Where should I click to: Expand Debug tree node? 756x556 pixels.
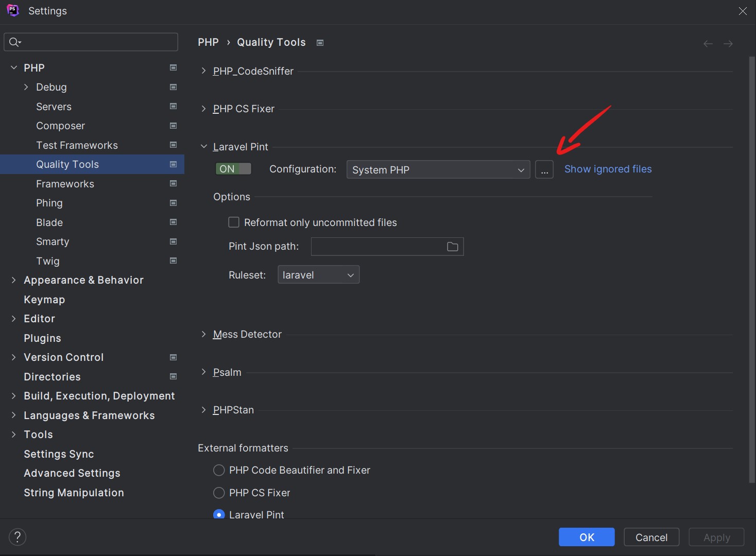(26, 87)
